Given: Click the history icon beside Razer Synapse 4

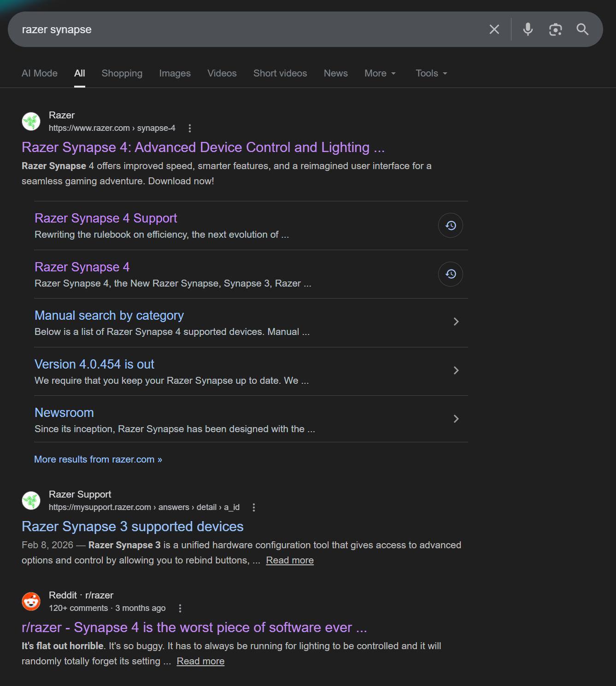Looking at the screenshot, I should [x=450, y=274].
